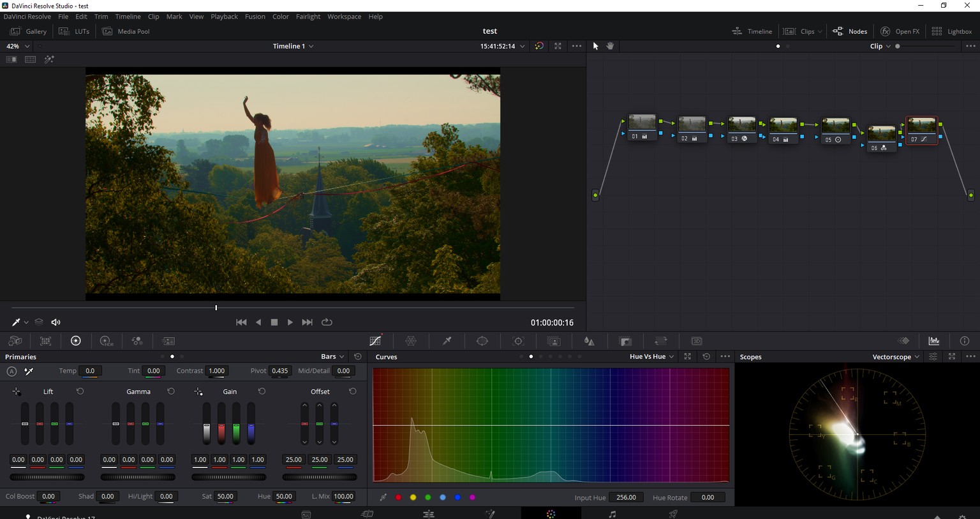Select node 05 thumbnail in node graph

tap(835, 126)
